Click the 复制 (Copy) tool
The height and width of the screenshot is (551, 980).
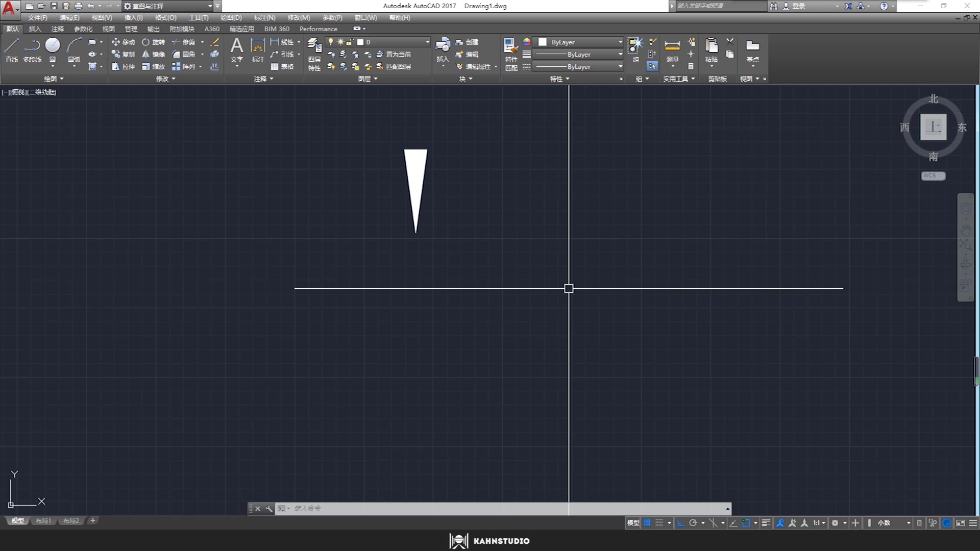click(123, 54)
